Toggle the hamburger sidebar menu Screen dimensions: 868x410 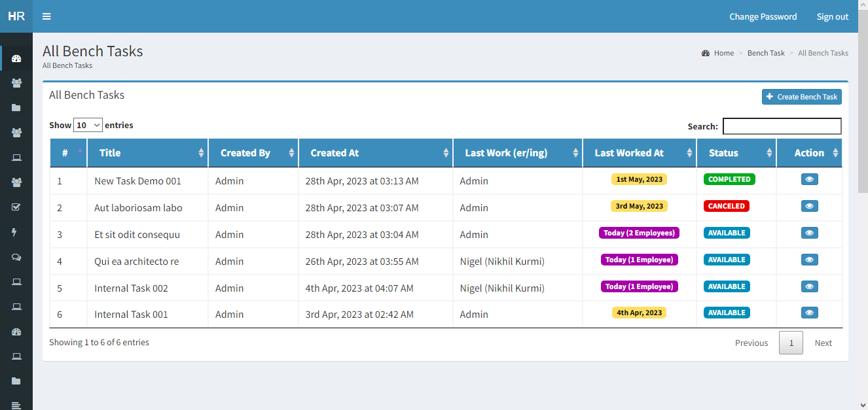tap(46, 16)
